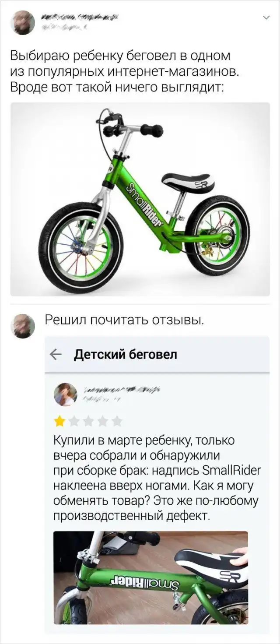The height and width of the screenshot is (644, 280).
Task: Click the avatar next to Решил почитать отзывы
Action: pyautogui.click(x=22, y=326)
